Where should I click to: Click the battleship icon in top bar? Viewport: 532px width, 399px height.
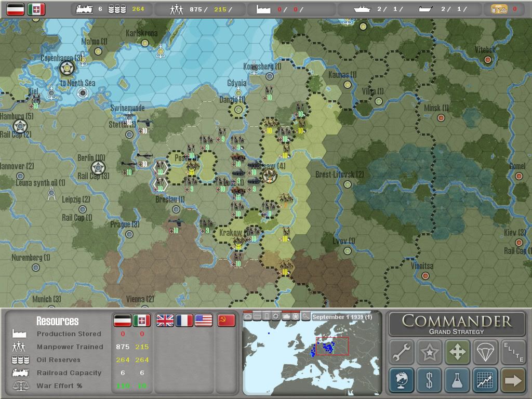click(x=362, y=9)
